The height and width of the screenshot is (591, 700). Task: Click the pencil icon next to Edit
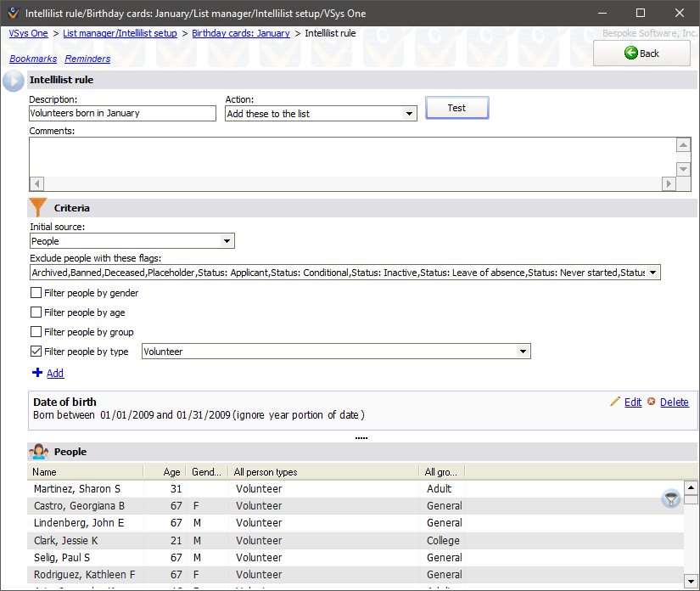coord(617,402)
